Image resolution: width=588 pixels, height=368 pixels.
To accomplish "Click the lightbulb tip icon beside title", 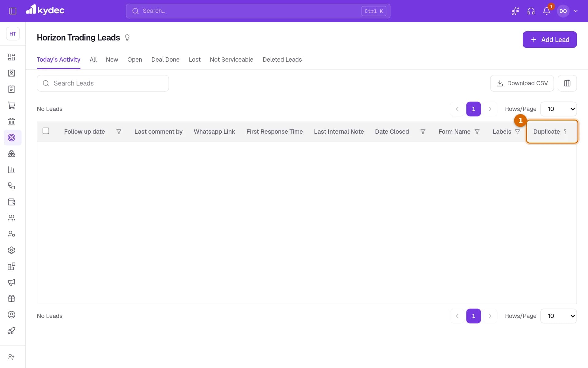I will (127, 38).
